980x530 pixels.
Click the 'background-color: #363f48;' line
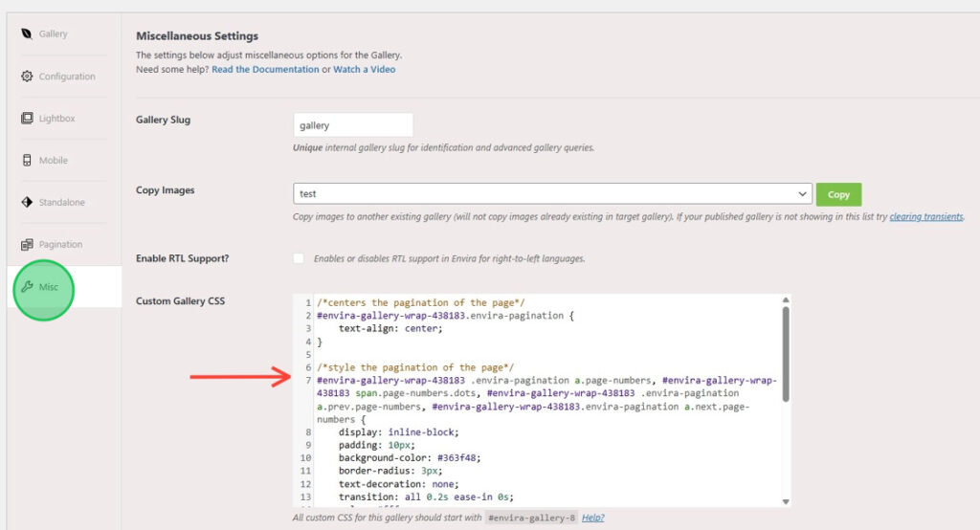(x=410, y=458)
